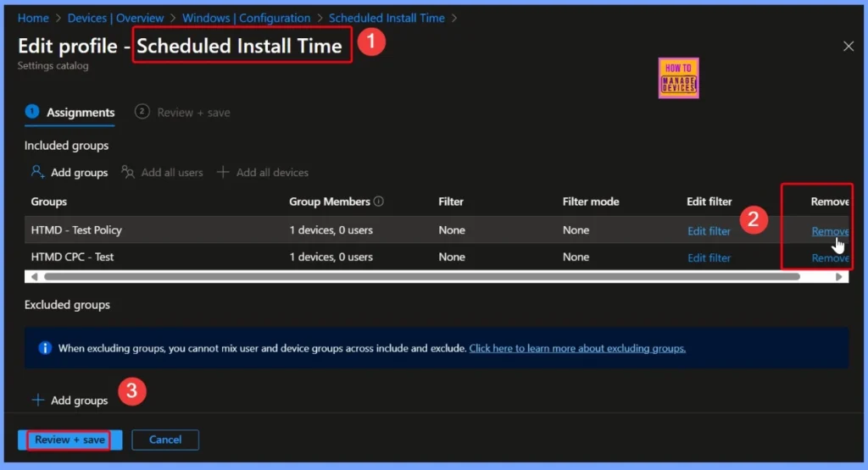Click the Group Members column header
The width and height of the screenshot is (868, 470).
pyautogui.click(x=330, y=202)
